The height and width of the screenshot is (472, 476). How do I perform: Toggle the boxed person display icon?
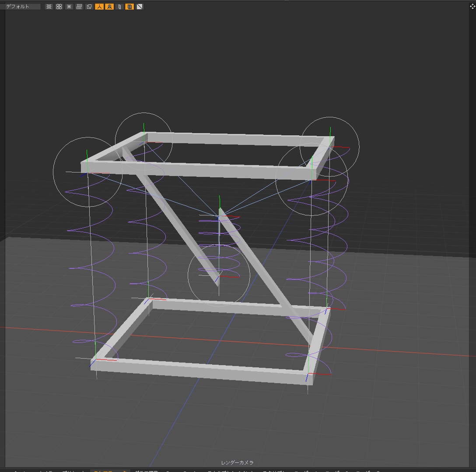[x=109, y=6]
